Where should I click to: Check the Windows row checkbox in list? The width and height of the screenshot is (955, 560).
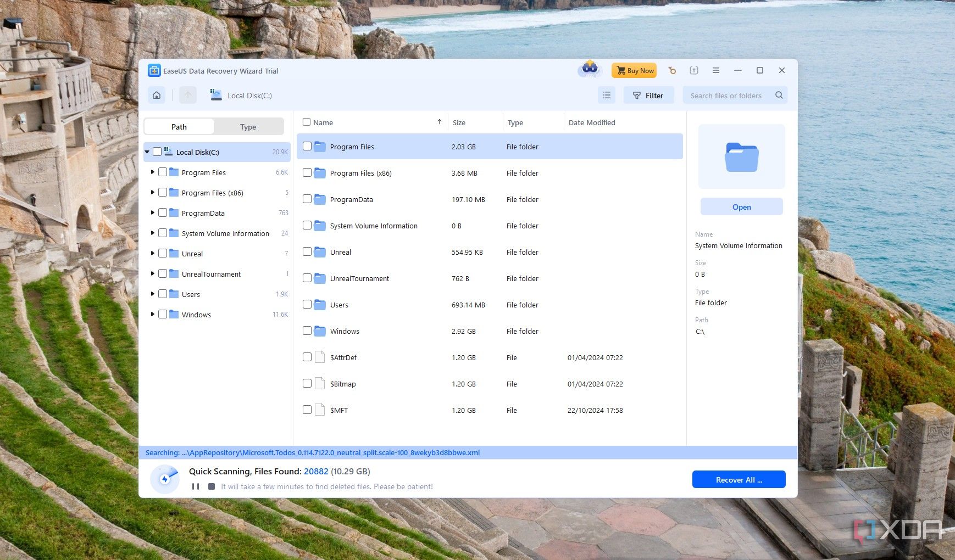[307, 331]
